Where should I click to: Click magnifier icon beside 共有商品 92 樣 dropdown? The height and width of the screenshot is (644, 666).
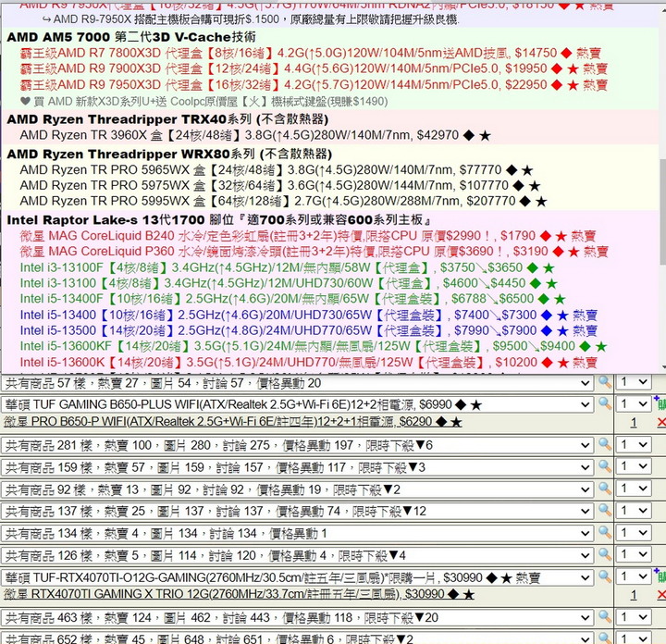pyautogui.click(x=604, y=489)
